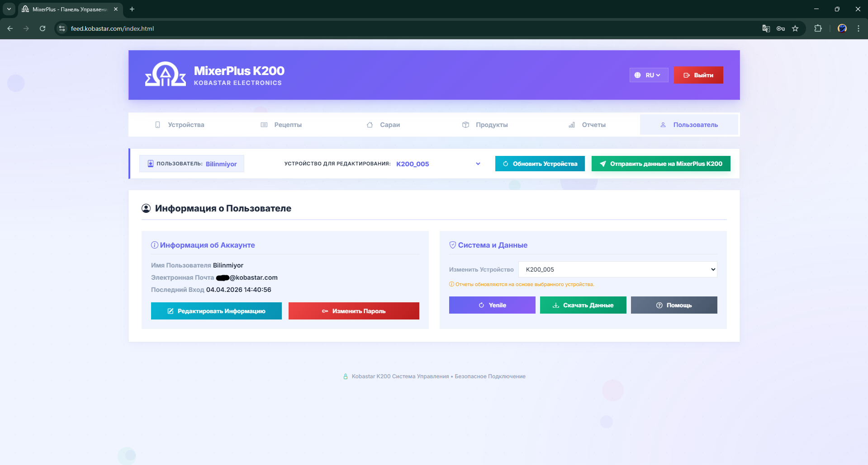The height and width of the screenshot is (465, 868).
Task: Select the Продукты tab
Action: (x=485, y=125)
